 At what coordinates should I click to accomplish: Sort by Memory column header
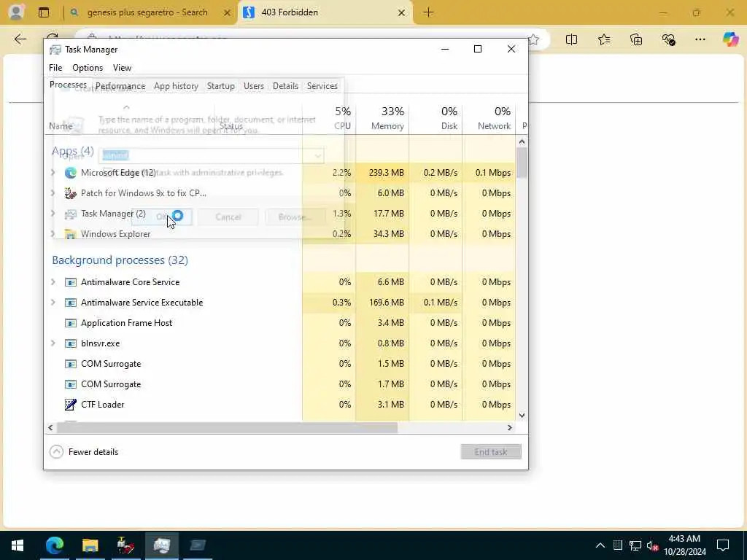coord(382,118)
